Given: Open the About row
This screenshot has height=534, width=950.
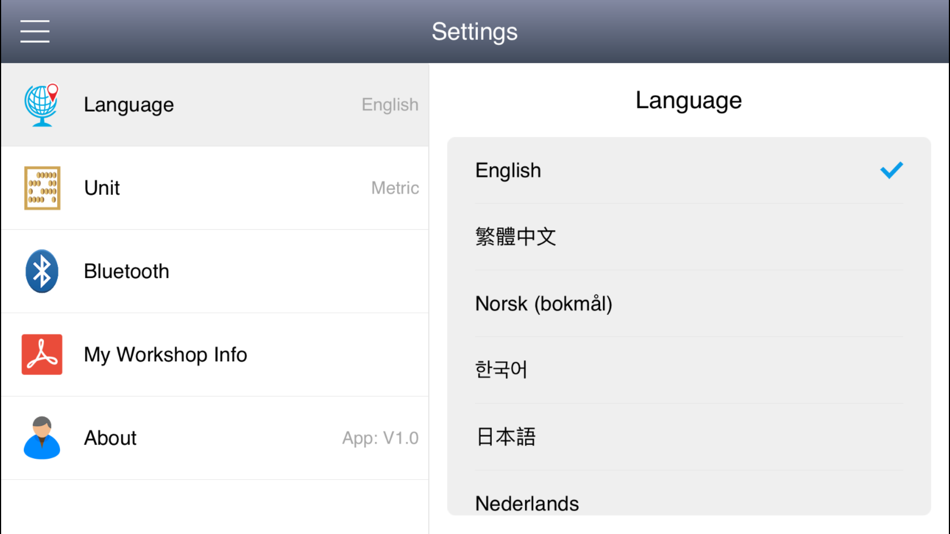Looking at the screenshot, I should 215,438.
